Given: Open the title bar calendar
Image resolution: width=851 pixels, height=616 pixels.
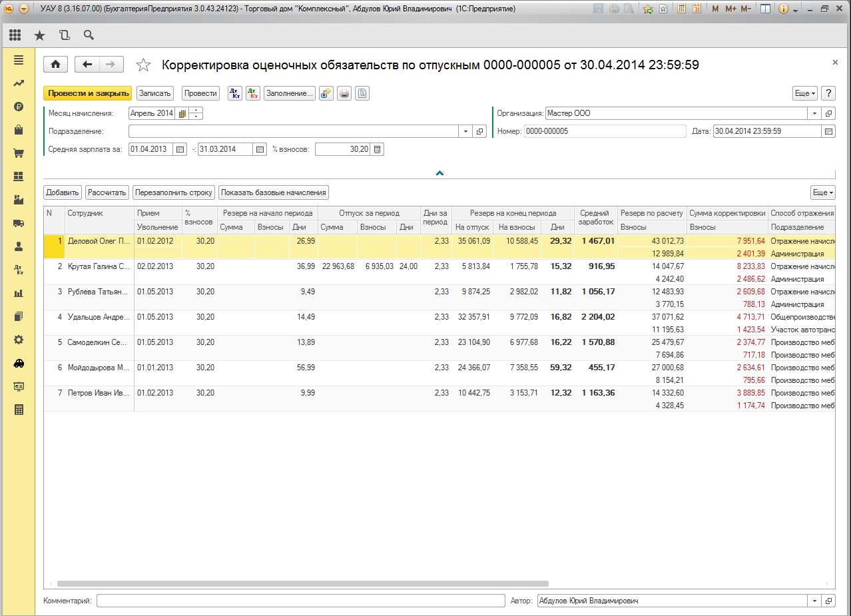Looking at the screenshot, I should click(697, 9).
